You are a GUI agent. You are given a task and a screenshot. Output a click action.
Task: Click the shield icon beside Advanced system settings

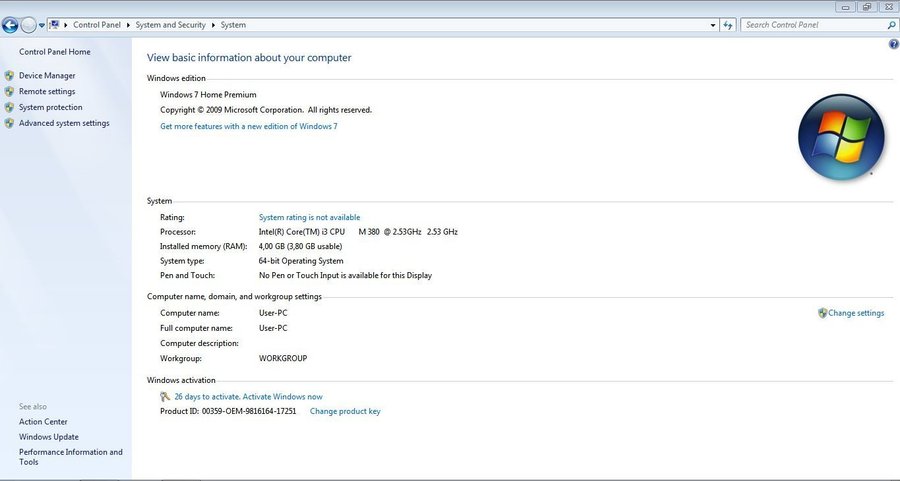[10, 124]
